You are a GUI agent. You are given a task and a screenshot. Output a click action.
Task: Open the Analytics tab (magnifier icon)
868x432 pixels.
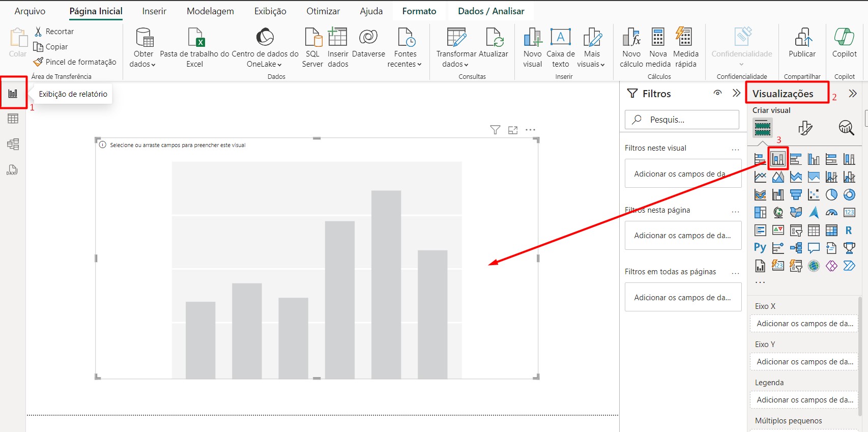[x=846, y=128]
